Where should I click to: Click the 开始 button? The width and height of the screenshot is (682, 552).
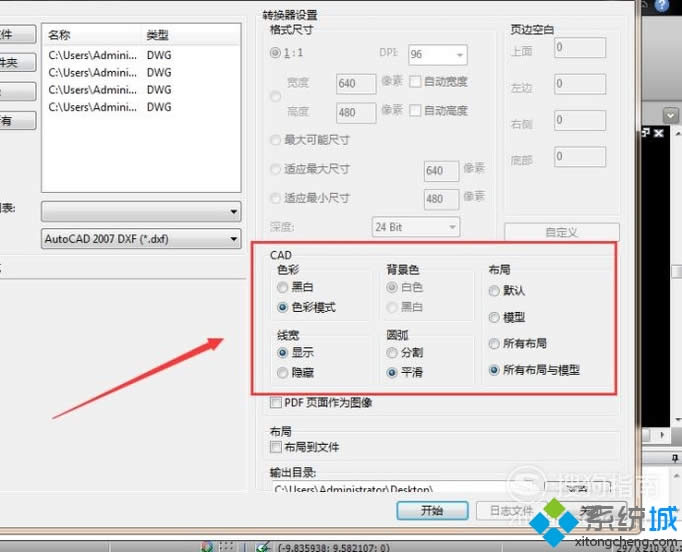(x=432, y=510)
